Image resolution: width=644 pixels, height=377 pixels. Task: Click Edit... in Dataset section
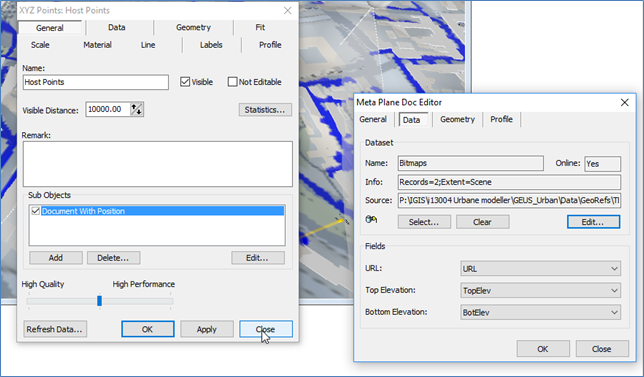(x=593, y=222)
